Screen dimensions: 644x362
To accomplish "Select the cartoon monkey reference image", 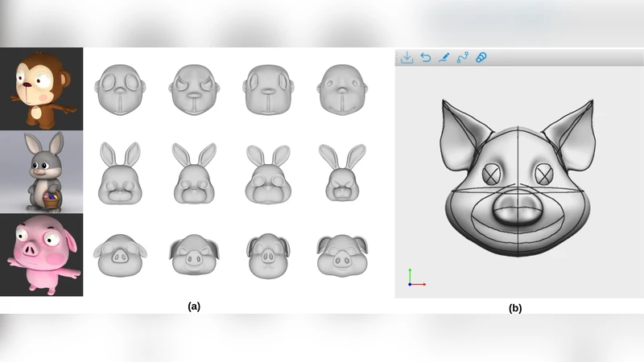I will tap(42, 89).
